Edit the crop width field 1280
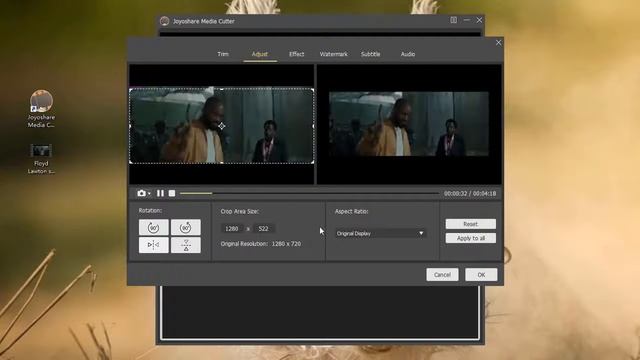The height and width of the screenshot is (360, 640). pos(232,229)
